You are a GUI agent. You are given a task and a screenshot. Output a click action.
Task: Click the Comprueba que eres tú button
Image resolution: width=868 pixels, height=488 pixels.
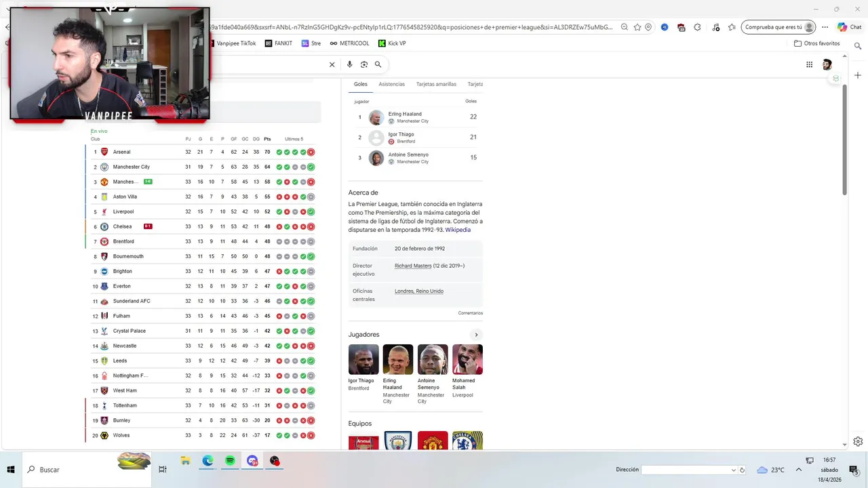click(778, 27)
